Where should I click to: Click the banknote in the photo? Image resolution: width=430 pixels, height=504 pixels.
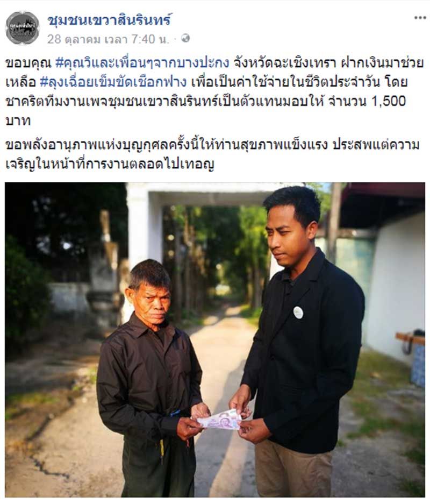[x=220, y=420]
